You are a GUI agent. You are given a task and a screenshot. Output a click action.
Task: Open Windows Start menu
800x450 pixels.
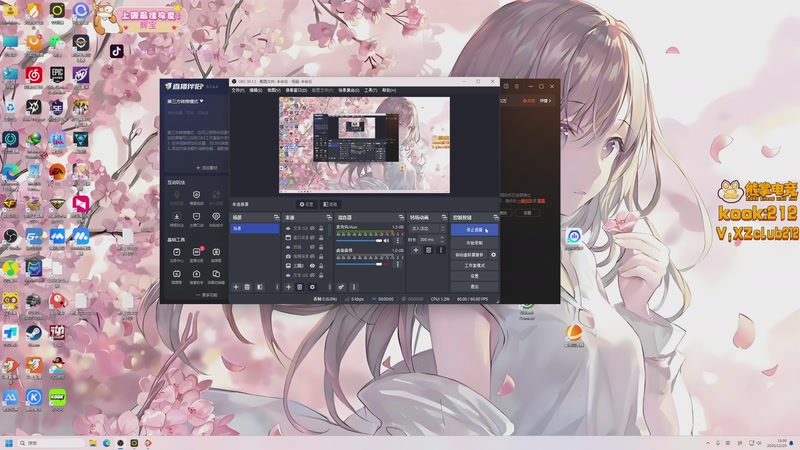click(x=9, y=443)
